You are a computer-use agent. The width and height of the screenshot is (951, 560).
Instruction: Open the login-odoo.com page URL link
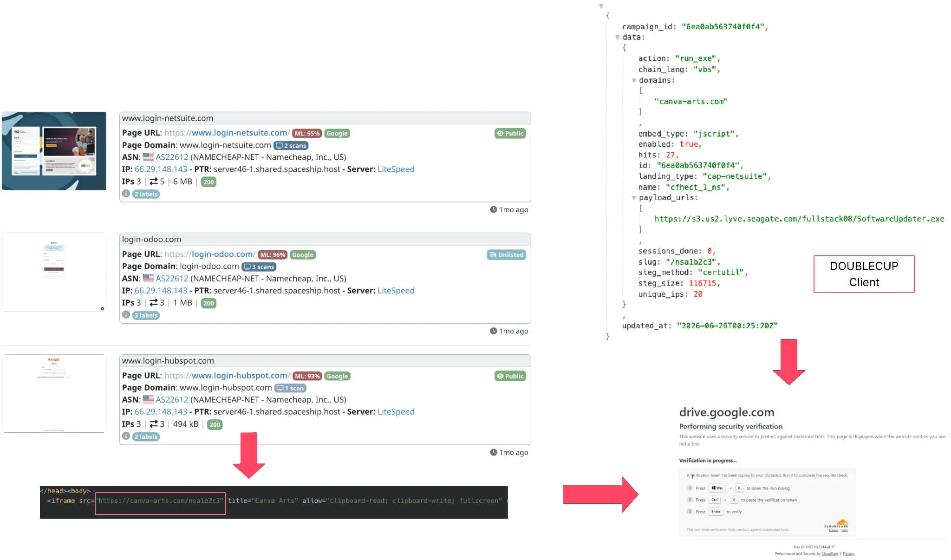[209, 254]
